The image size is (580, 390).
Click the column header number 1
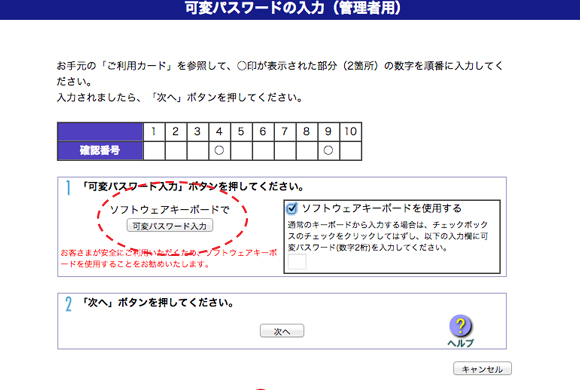point(154,131)
